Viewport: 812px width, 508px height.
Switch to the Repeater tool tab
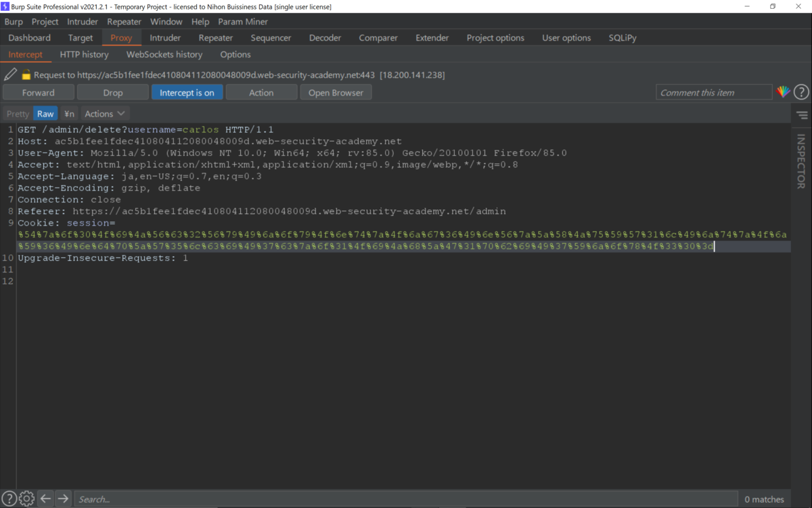[x=216, y=38]
